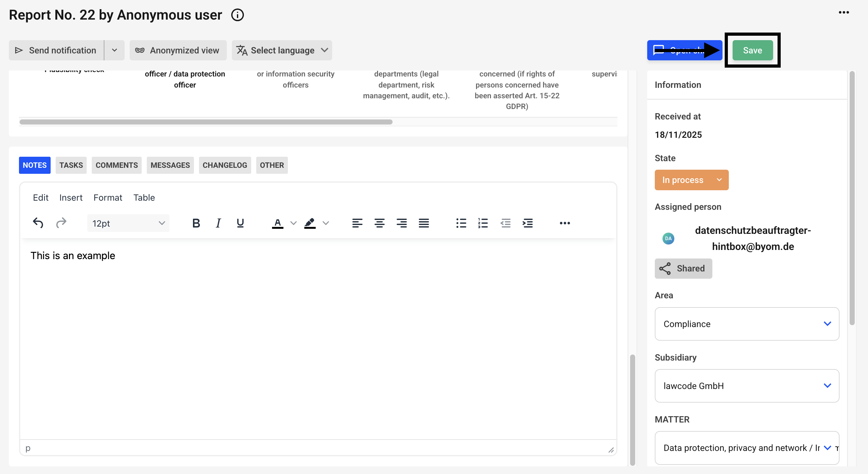Click the bullet list icon
868x474 pixels.
(461, 223)
